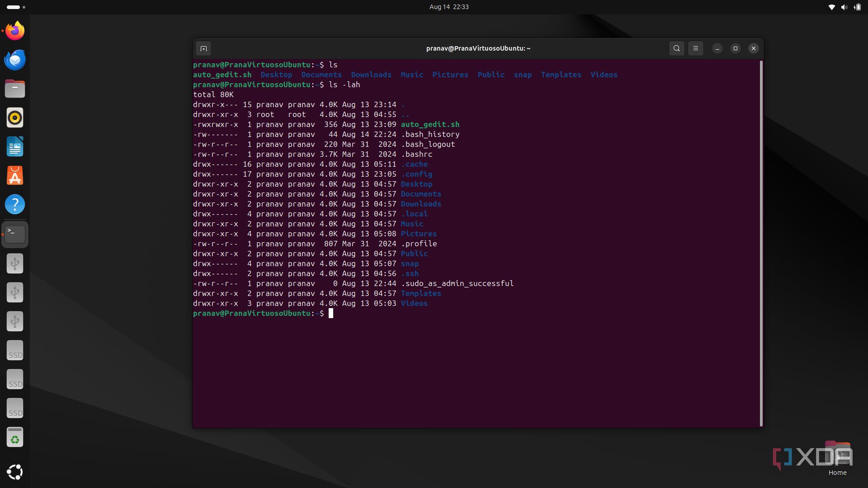Open the Help question mark icon
The height and width of the screenshot is (488, 868).
pos(15,204)
